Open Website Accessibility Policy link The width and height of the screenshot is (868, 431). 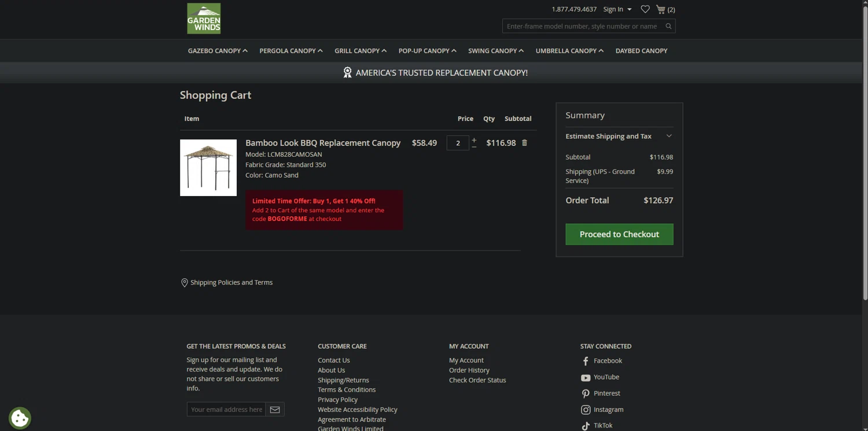tap(358, 410)
